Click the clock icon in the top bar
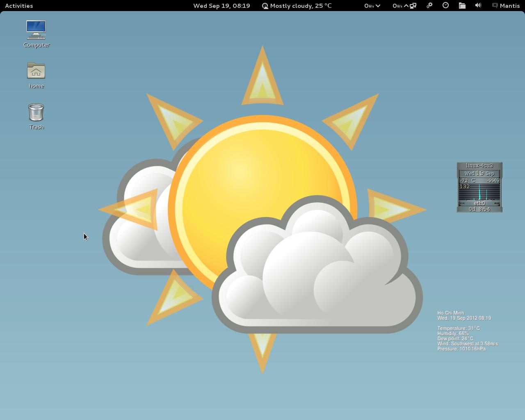This screenshot has width=525, height=420. pyautogui.click(x=445, y=6)
